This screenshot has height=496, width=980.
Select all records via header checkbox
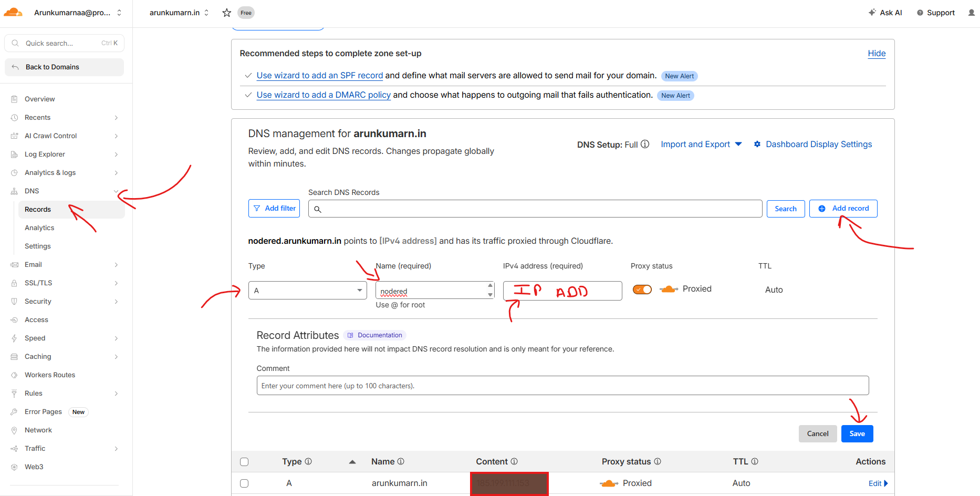pos(244,461)
